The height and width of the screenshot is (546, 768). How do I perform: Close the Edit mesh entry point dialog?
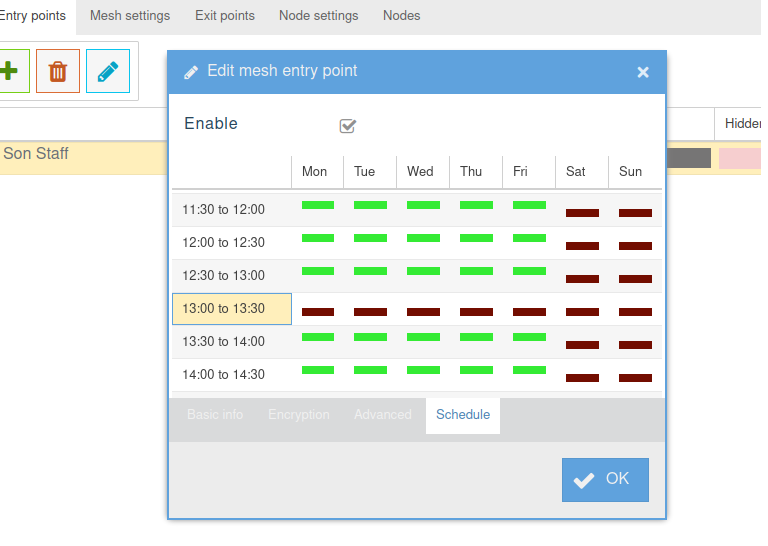point(643,72)
